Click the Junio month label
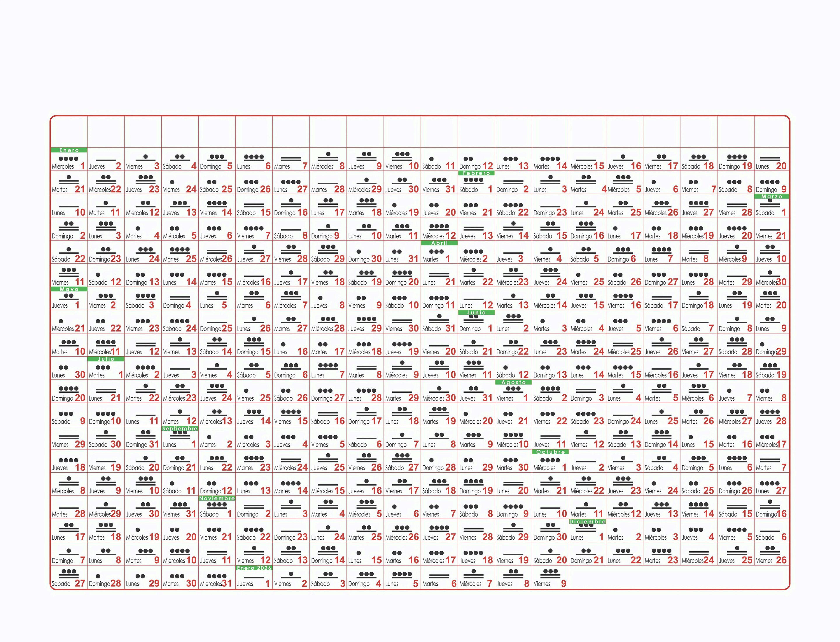 [x=476, y=313]
